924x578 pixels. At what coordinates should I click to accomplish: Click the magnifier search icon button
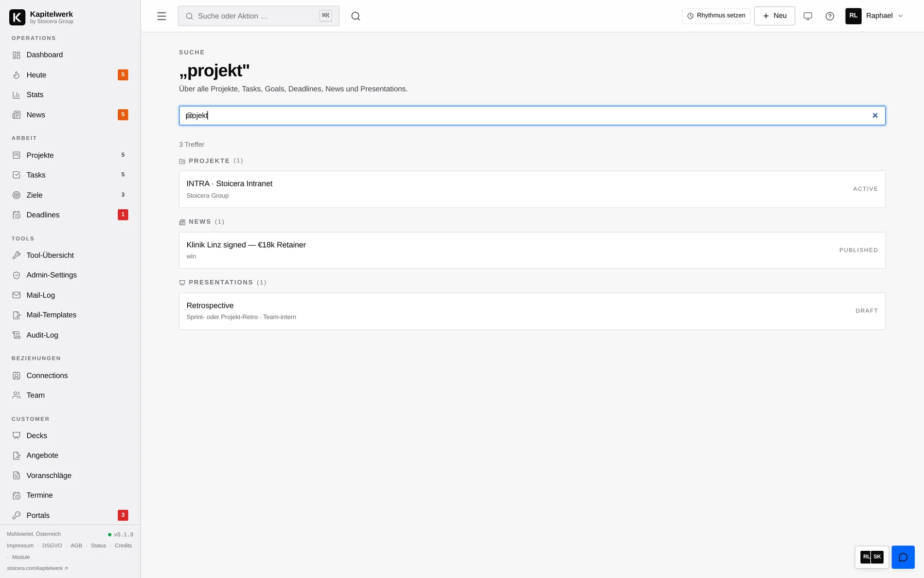coord(355,16)
